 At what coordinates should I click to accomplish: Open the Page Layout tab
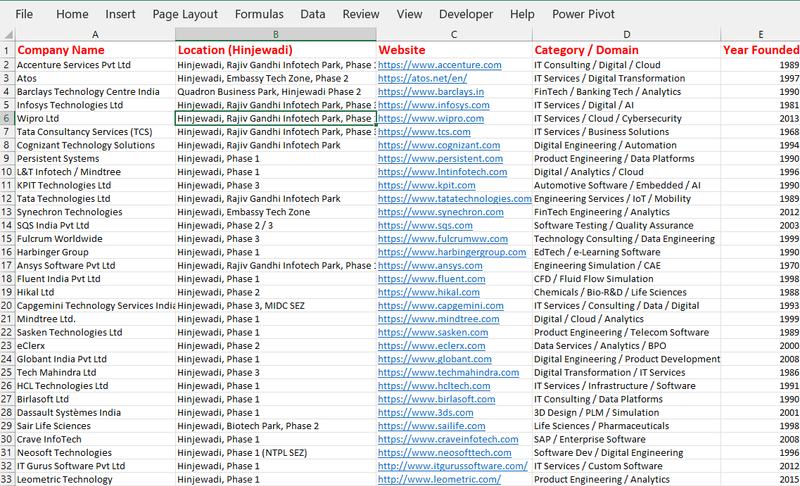(185, 14)
